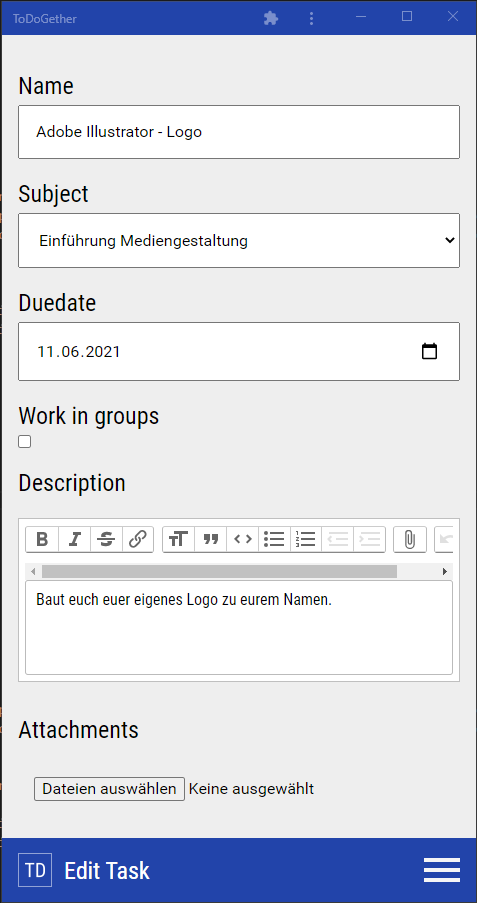The image size is (477, 903).
Task: Insert a link in the description
Action: 138,540
